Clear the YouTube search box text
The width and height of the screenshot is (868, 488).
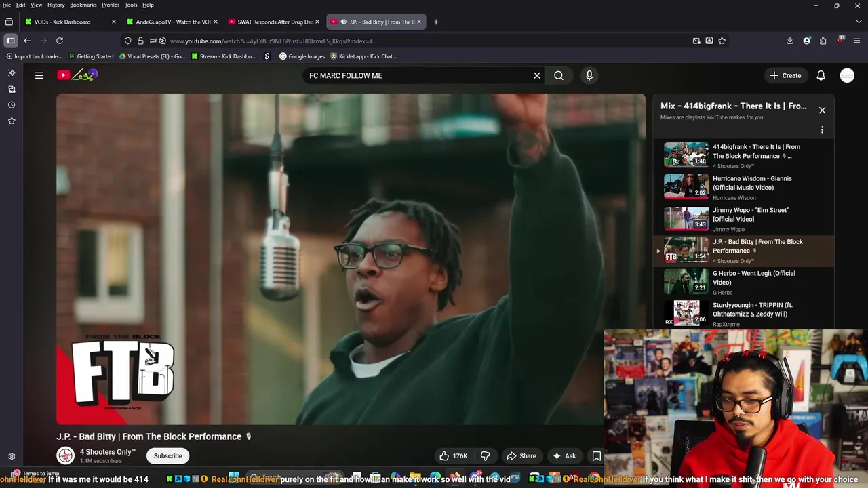point(537,75)
